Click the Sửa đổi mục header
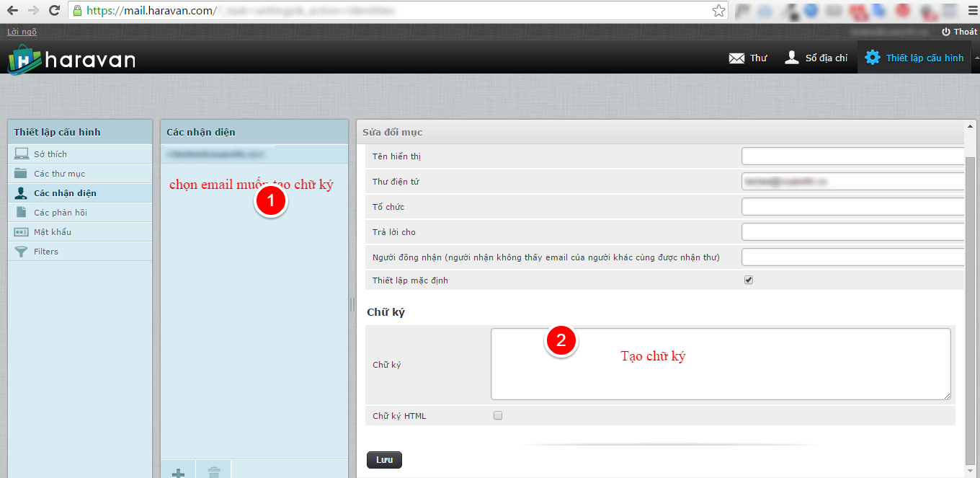 660,132
